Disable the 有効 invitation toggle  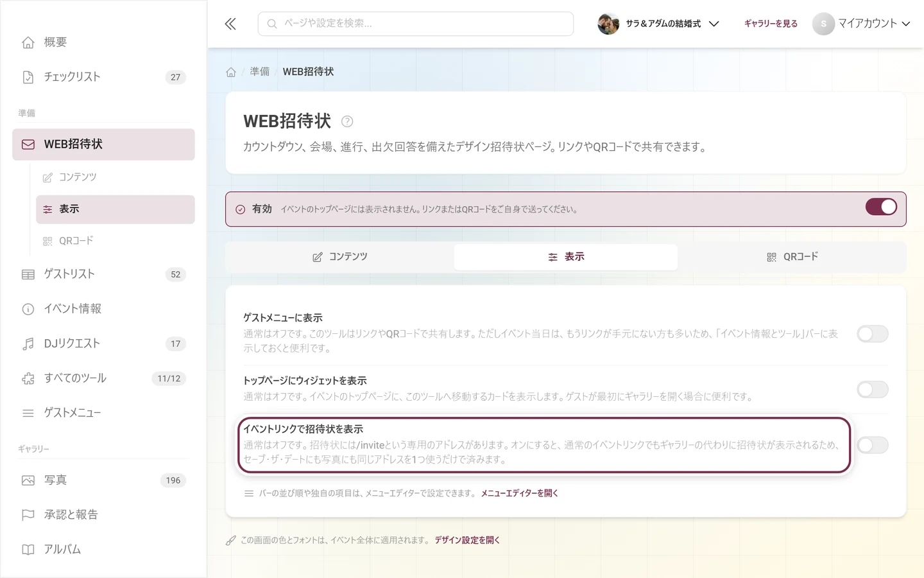pos(881,207)
